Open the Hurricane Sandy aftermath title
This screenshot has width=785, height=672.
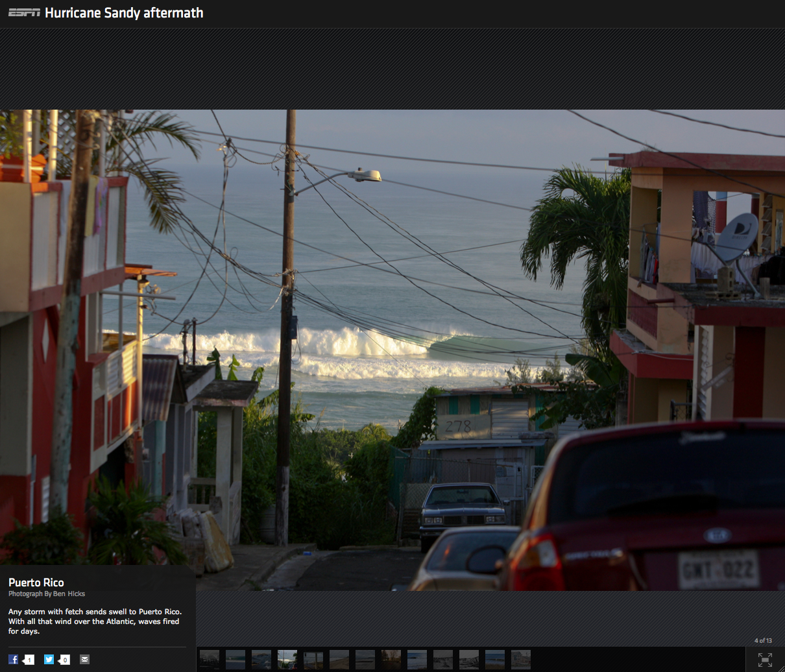pos(124,13)
